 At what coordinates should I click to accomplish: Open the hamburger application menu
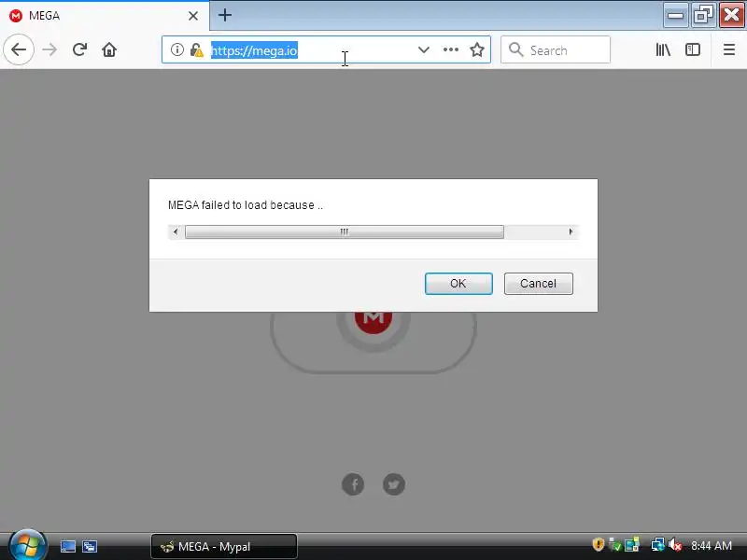pyautogui.click(x=729, y=49)
